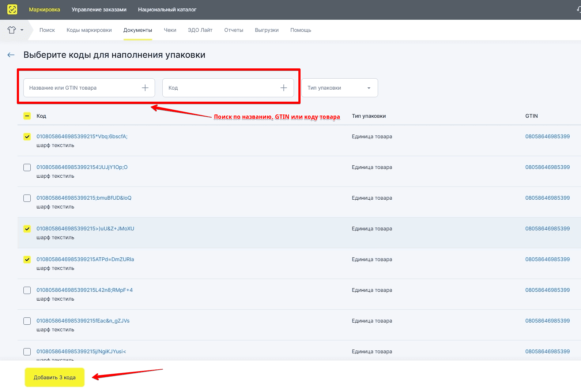Check the row with code j/NgiKJYusi<
The width and height of the screenshot is (581, 392).
click(x=27, y=352)
